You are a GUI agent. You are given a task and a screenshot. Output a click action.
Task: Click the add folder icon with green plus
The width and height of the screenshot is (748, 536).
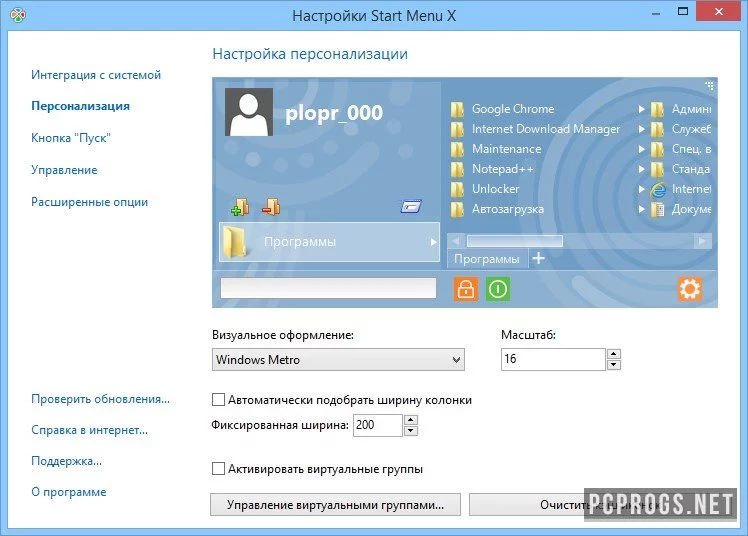click(x=240, y=207)
